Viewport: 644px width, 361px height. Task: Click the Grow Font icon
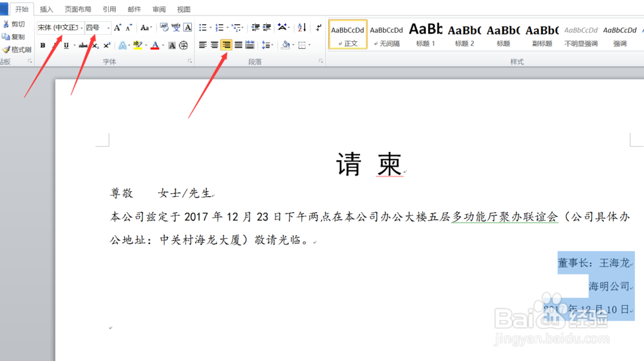[118, 28]
